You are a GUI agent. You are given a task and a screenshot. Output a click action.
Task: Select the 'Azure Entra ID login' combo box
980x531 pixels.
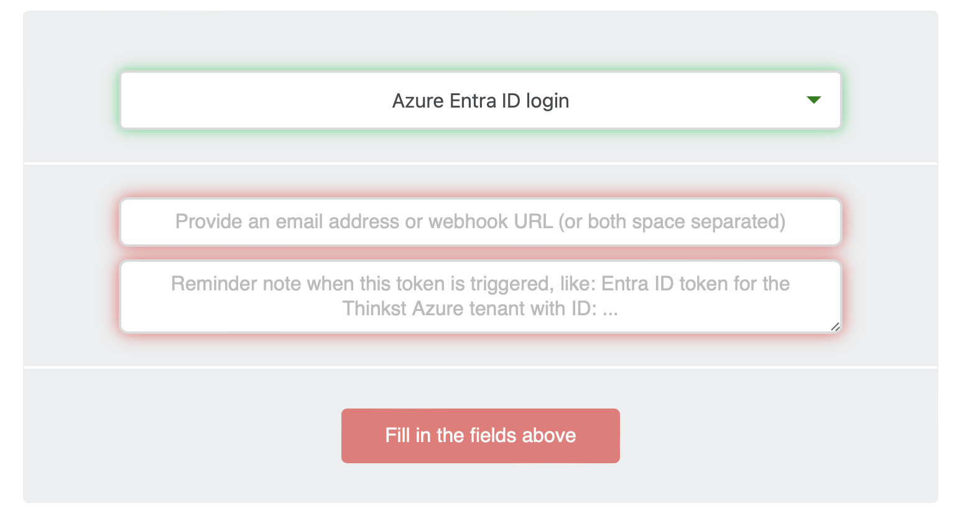coord(481,101)
